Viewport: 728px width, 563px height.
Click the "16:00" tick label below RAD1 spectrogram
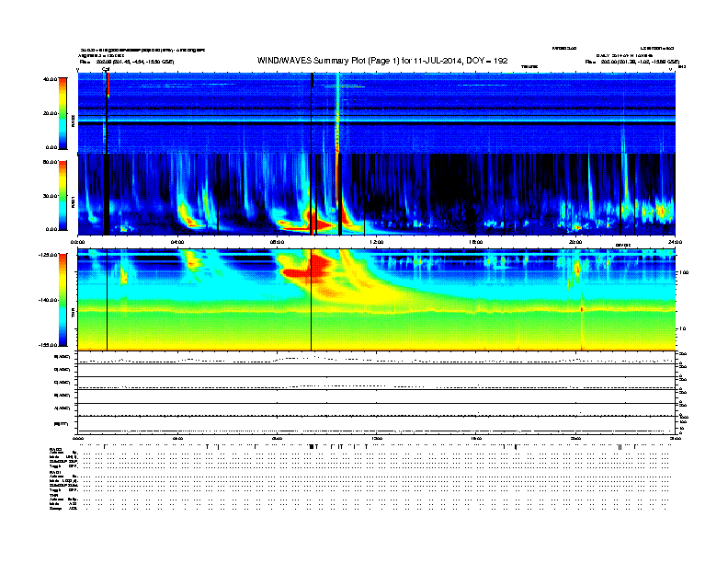click(476, 242)
